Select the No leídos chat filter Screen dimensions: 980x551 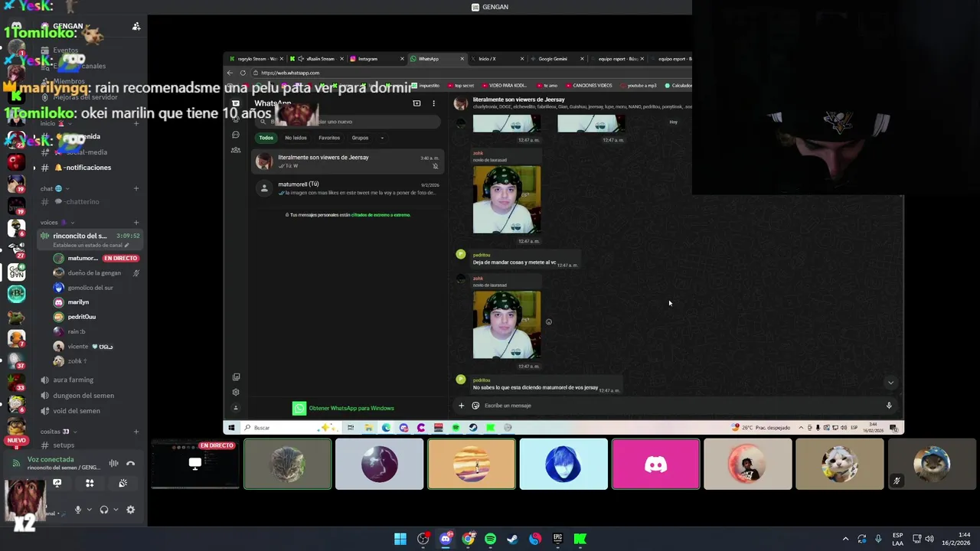[296, 138]
